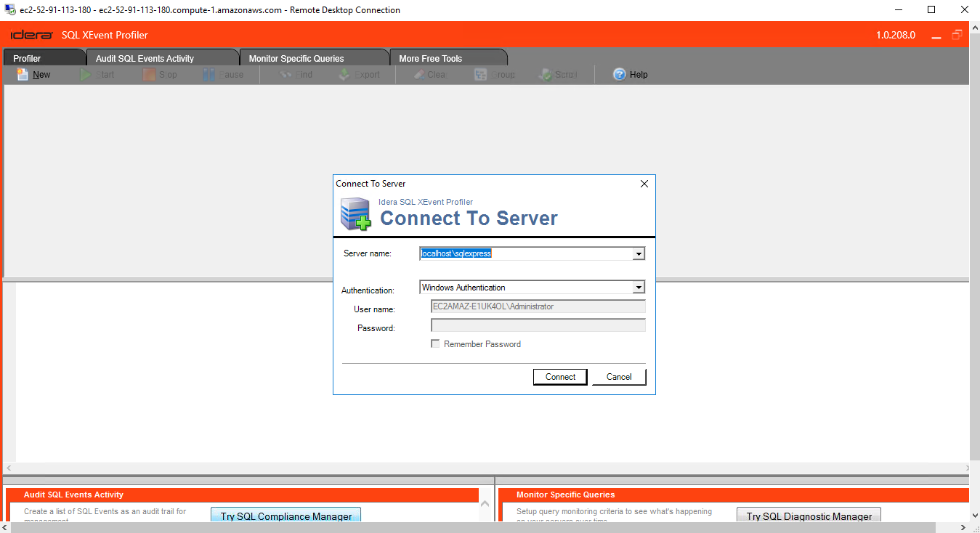980x533 pixels.
Task: Enable the Remember Password checkbox
Action: click(x=436, y=343)
